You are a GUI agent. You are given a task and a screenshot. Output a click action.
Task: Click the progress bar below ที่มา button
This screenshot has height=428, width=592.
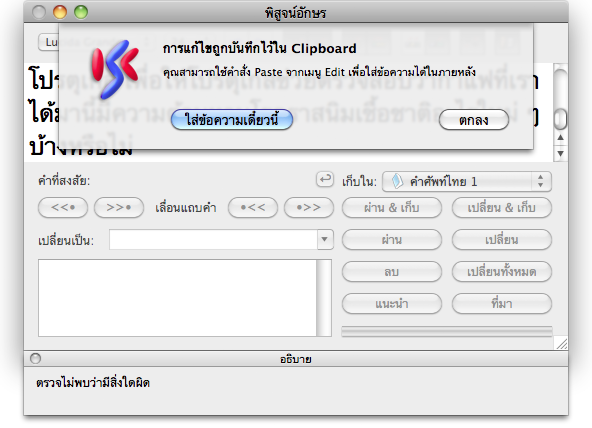[x=447, y=331]
